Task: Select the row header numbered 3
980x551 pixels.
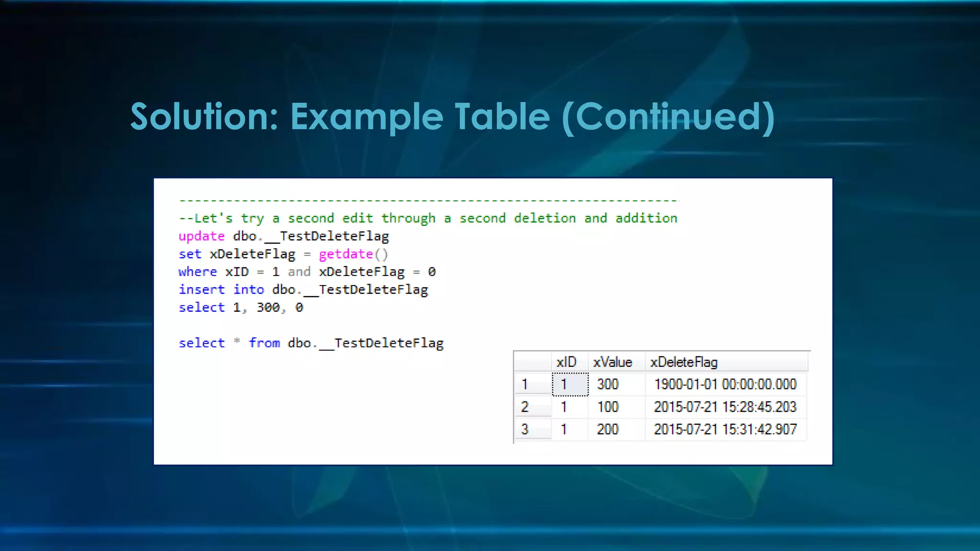Action: tap(533, 429)
